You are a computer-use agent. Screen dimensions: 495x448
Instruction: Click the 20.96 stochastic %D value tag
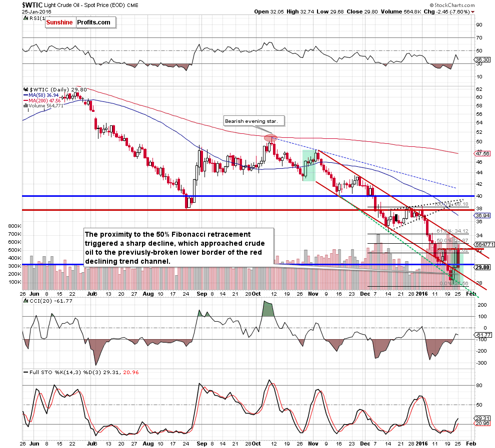pyautogui.click(x=482, y=423)
